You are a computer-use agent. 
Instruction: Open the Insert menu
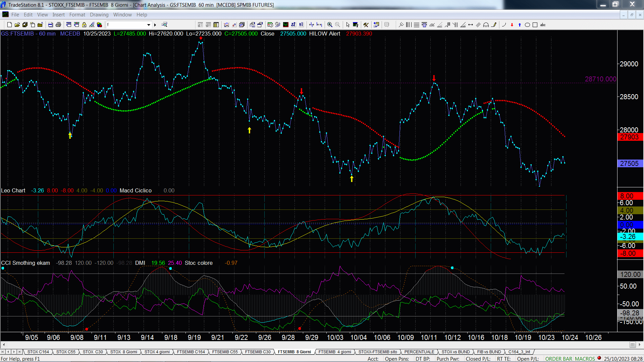(59, 15)
